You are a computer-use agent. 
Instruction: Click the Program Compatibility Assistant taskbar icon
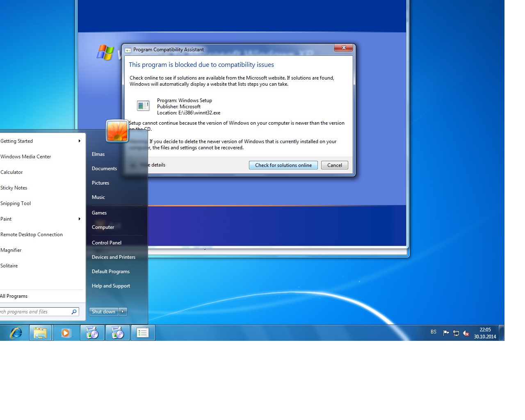(x=143, y=333)
